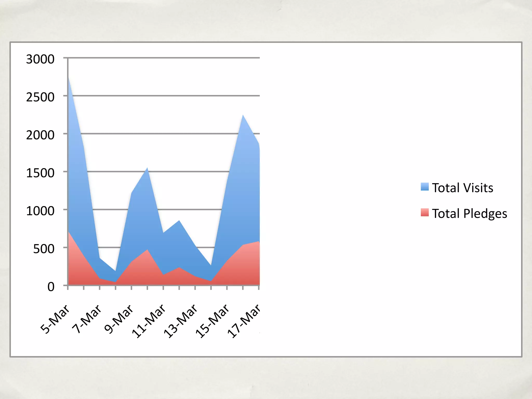Click the Total Visits blue legend swatch
The height and width of the screenshot is (399, 532).
pos(424,187)
